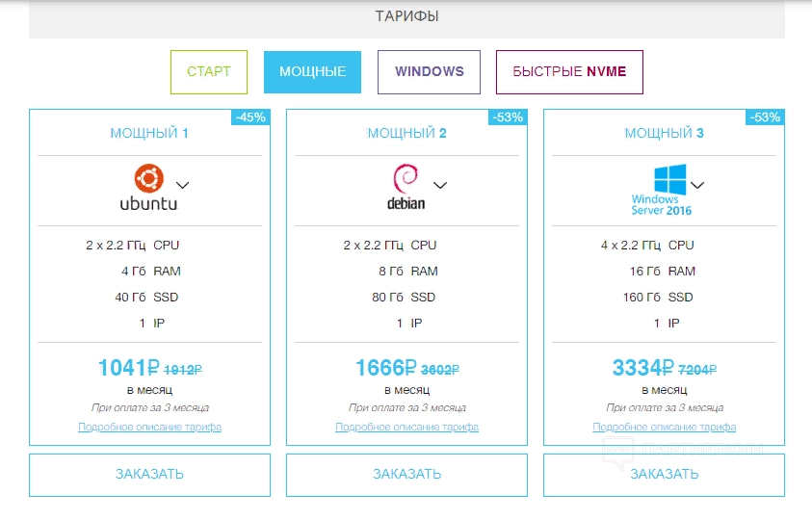
Task: Order the Мощный 1 plan with ЗАКАЗАТЬ
Action: (149, 475)
